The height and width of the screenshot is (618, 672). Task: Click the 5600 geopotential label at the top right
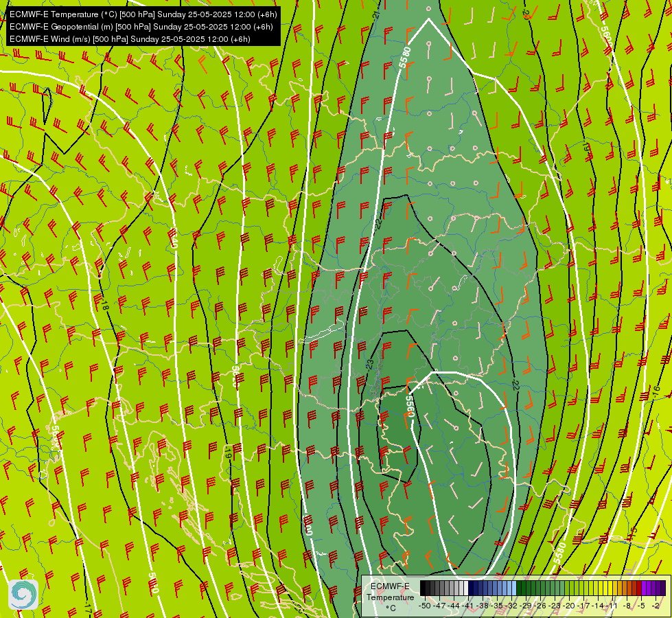(606, 36)
